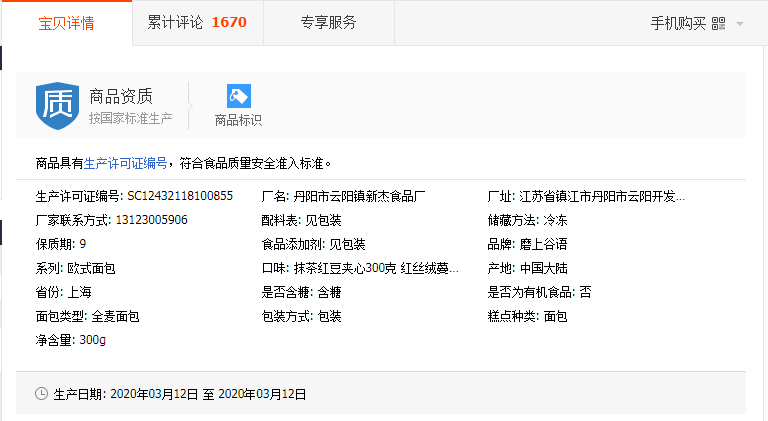Click 品牌: 磨上谷语 entry
The height and width of the screenshot is (421, 768).
click(x=527, y=244)
